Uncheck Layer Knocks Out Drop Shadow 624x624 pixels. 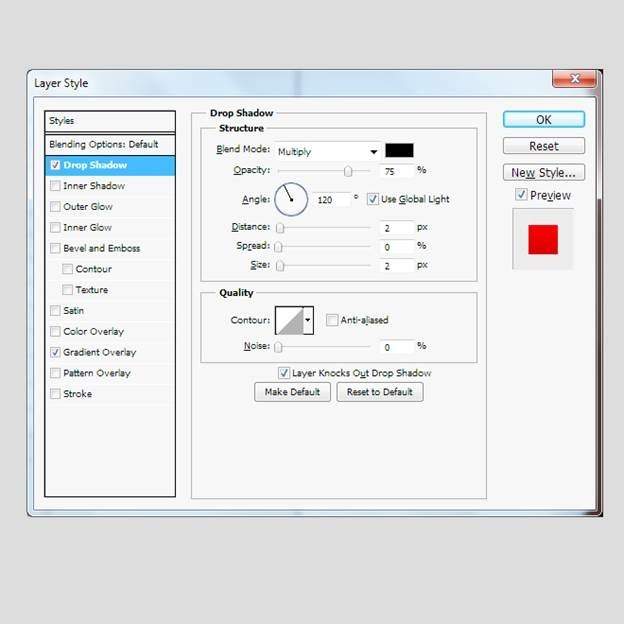284,373
